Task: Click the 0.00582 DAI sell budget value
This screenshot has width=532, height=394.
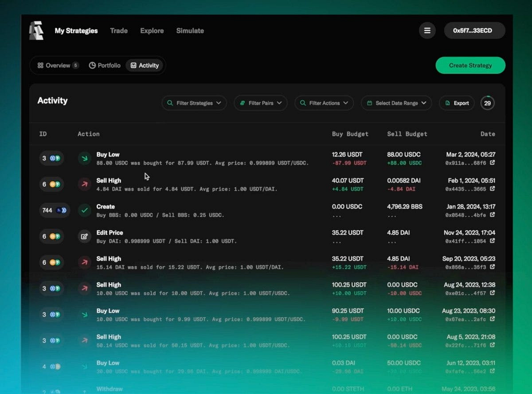Action: pos(404,180)
